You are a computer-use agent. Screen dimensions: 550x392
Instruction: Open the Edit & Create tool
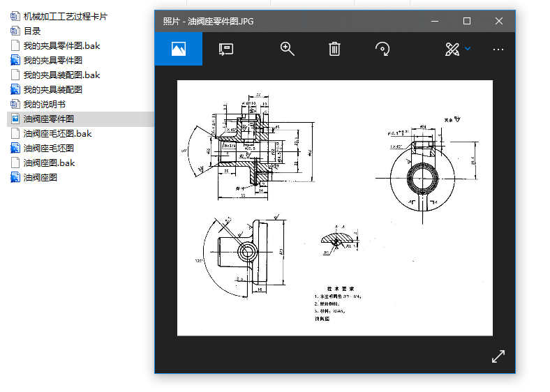tap(452, 49)
